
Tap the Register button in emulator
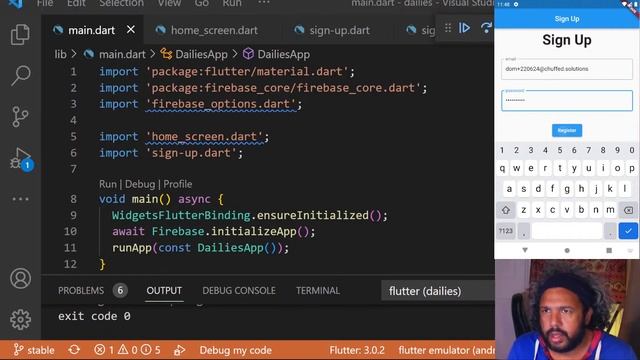pos(567,130)
